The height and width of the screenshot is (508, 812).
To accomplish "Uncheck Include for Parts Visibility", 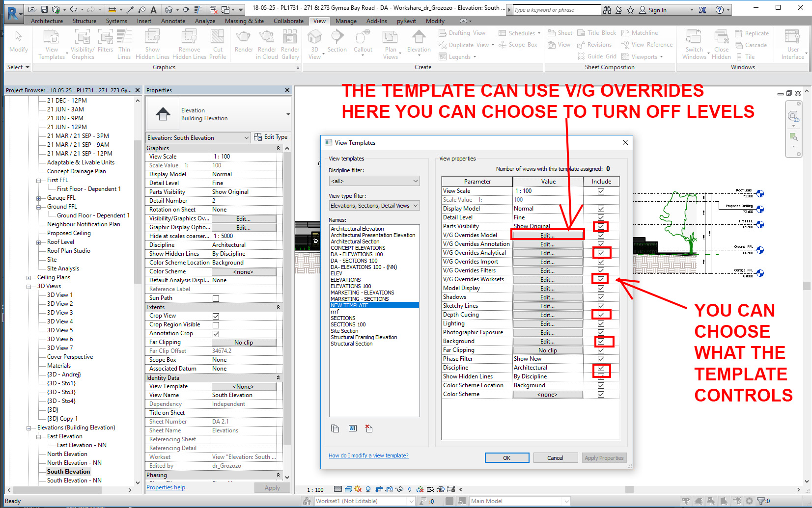I will pos(601,226).
